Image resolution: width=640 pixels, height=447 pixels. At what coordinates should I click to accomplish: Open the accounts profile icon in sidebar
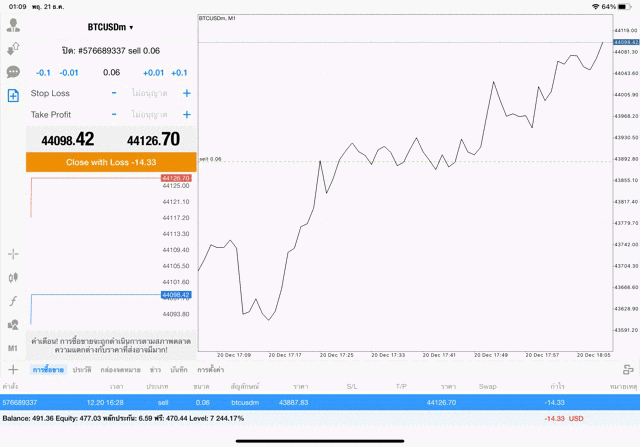coord(14,25)
